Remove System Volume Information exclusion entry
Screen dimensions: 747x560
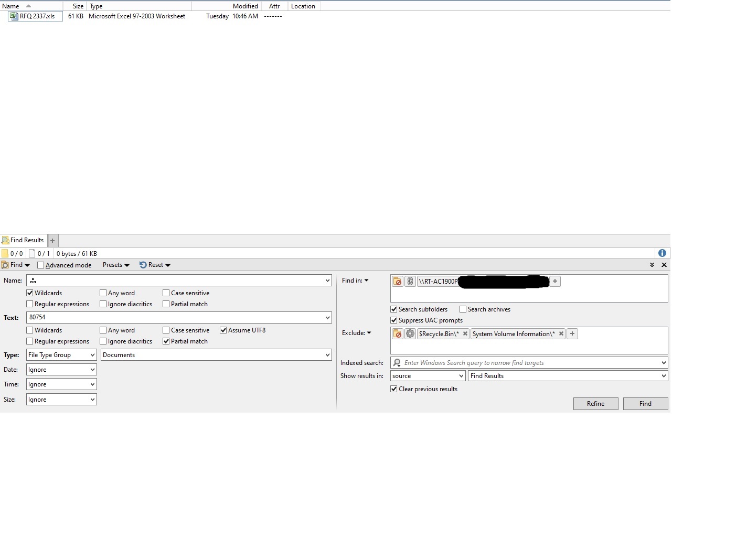pyautogui.click(x=561, y=334)
